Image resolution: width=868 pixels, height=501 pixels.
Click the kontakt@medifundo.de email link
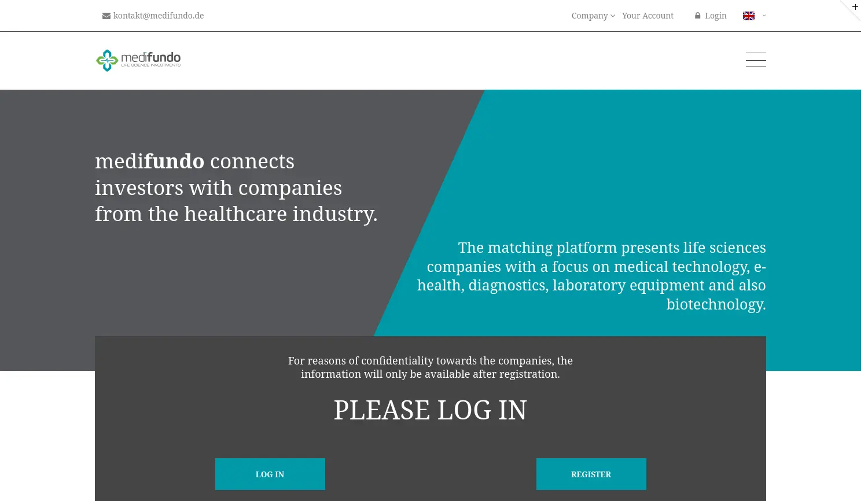[x=159, y=16]
